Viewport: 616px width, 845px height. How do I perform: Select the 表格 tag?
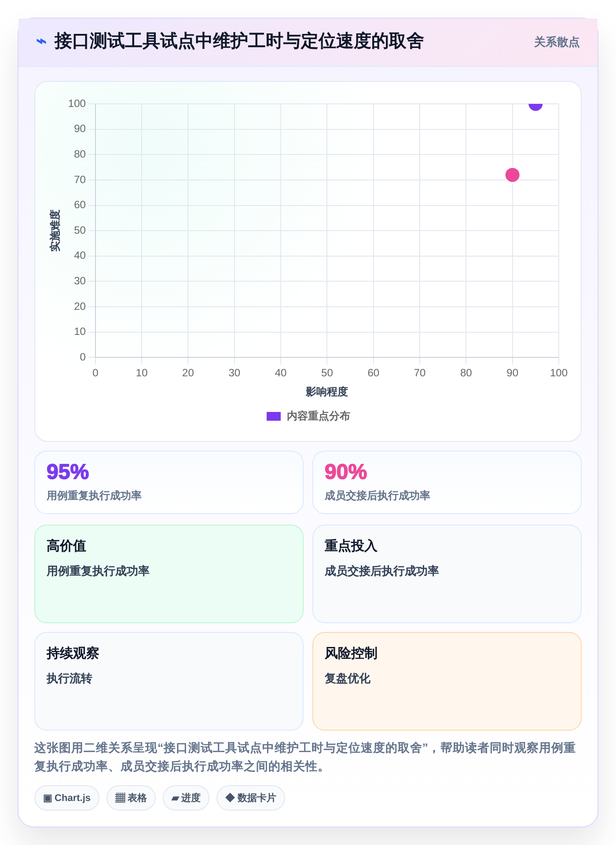pyautogui.click(x=131, y=798)
